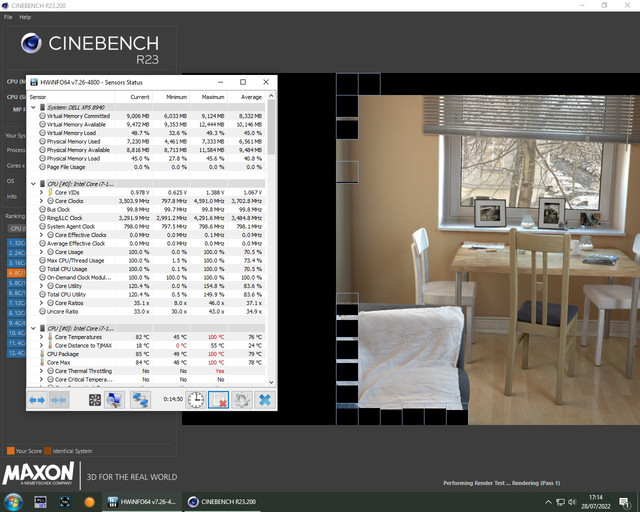Viewport: 640px width, 512px height.
Task: Open HWiNFO sensor settings gear icon
Action: click(x=242, y=400)
